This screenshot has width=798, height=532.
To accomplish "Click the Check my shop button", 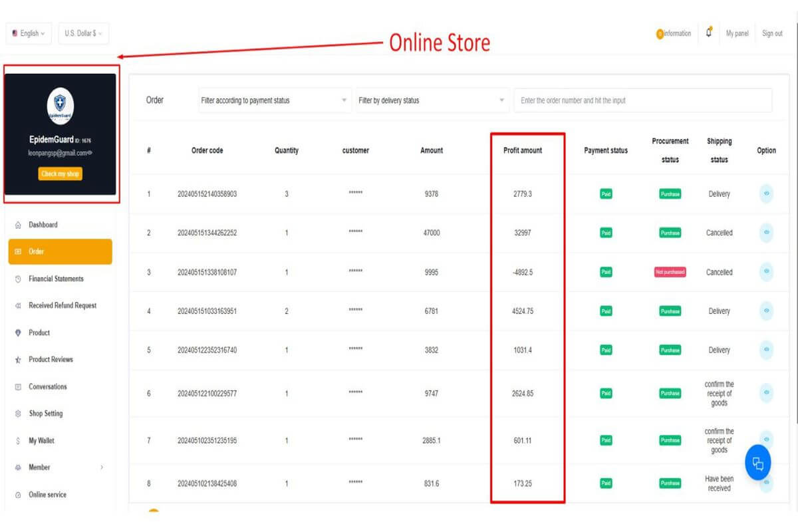I will (61, 174).
